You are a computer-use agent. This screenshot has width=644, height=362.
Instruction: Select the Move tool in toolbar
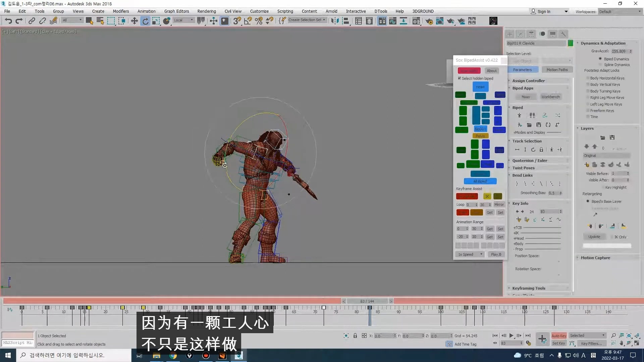[x=134, y=21]
